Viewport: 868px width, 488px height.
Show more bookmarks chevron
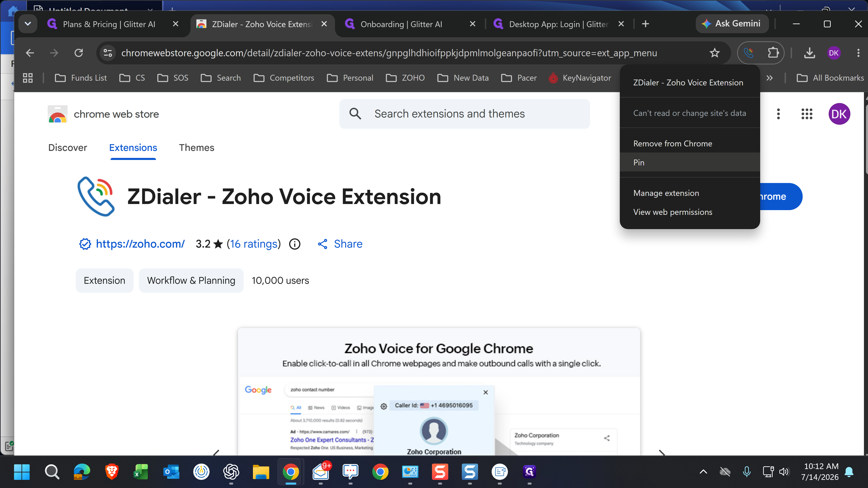point(769,78)
